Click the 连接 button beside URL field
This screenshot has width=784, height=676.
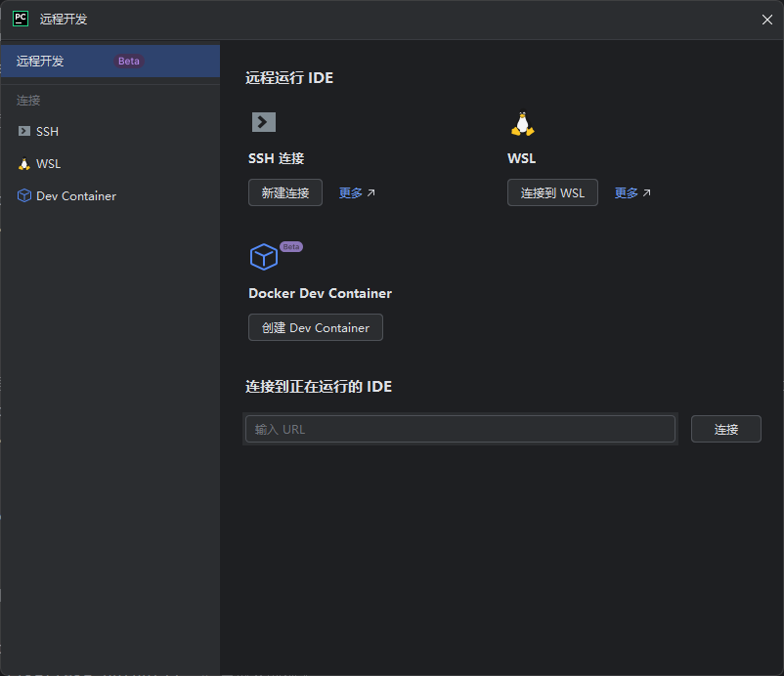(726, 429)
